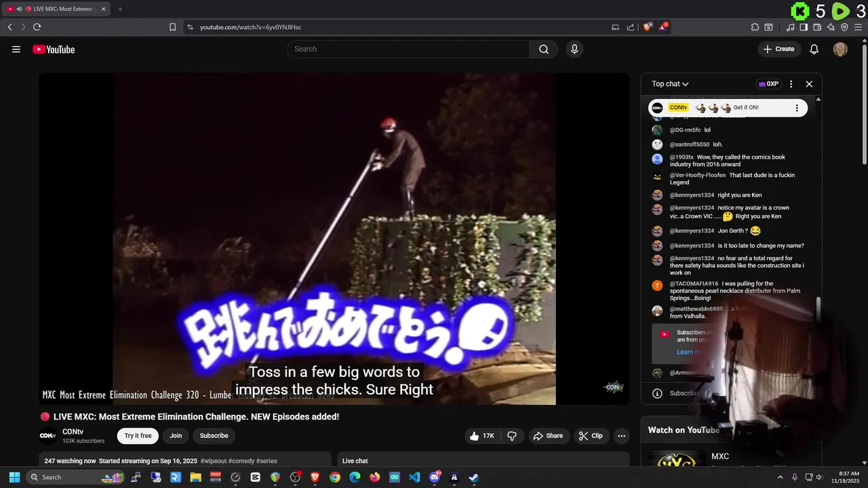The width and height of the screenshot is (868, 488).
Task: Reload the page
Action: click(37, 27)
